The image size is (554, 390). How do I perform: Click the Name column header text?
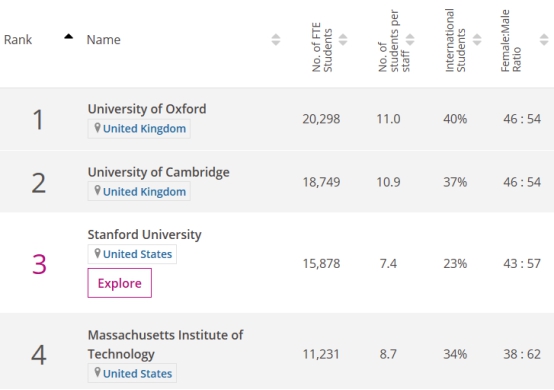coord(104,40)
